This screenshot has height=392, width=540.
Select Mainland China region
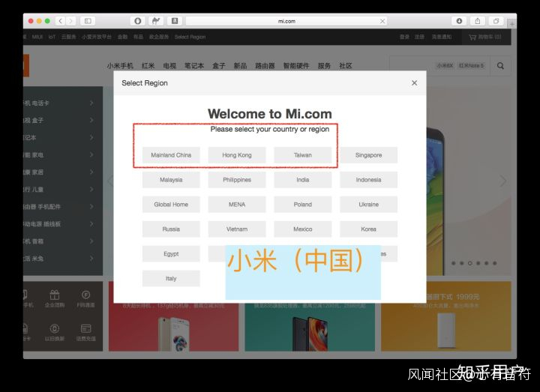pos(171,155)
